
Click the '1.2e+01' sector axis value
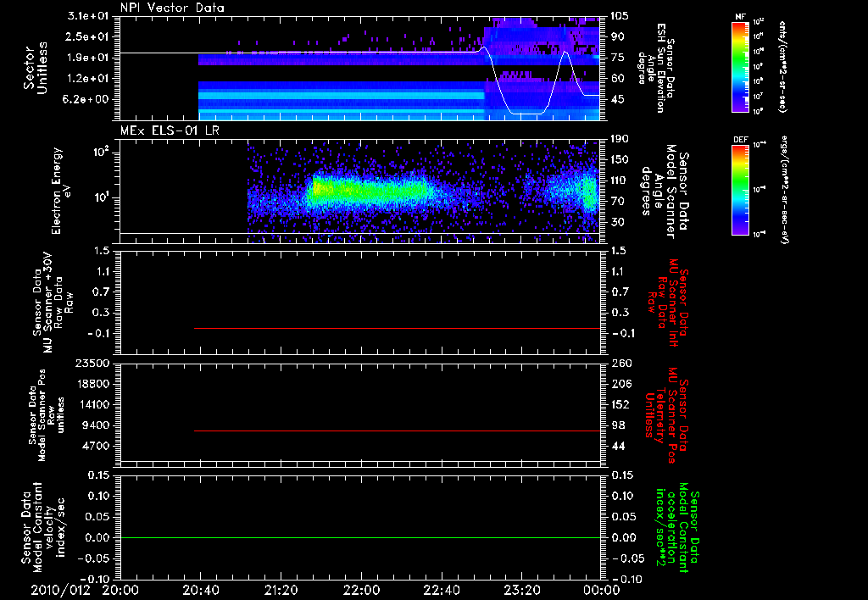(x=87, y=79)
